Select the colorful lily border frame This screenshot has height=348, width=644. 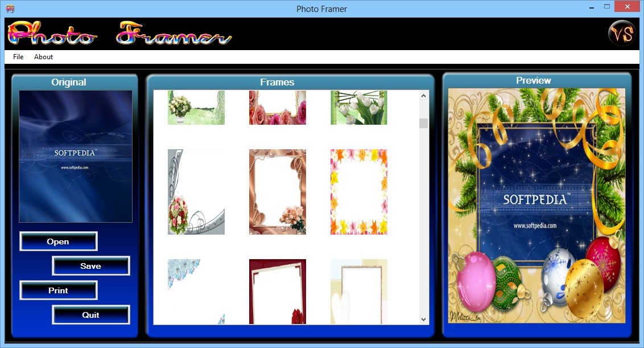pos(358,192)
